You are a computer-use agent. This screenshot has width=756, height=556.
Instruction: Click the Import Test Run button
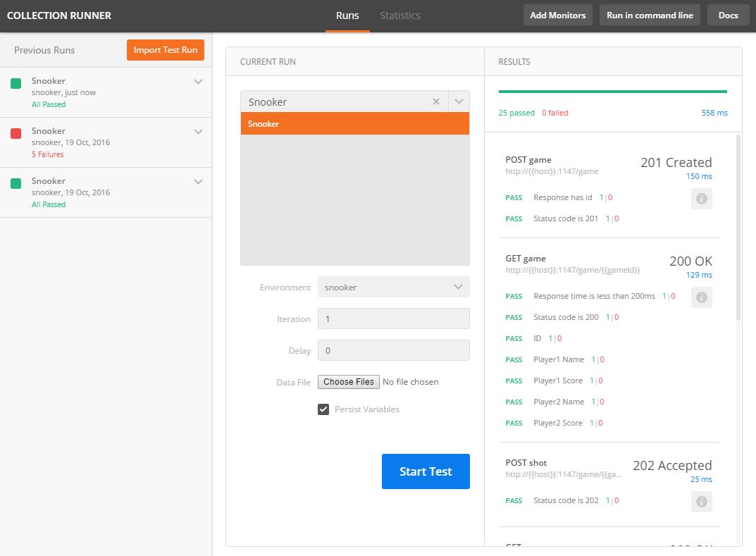pos(166,50)
